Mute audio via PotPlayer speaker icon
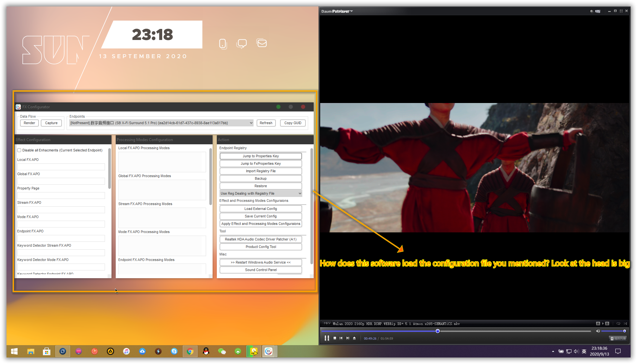This screenshot has width=642, height=364. [598, 331]
